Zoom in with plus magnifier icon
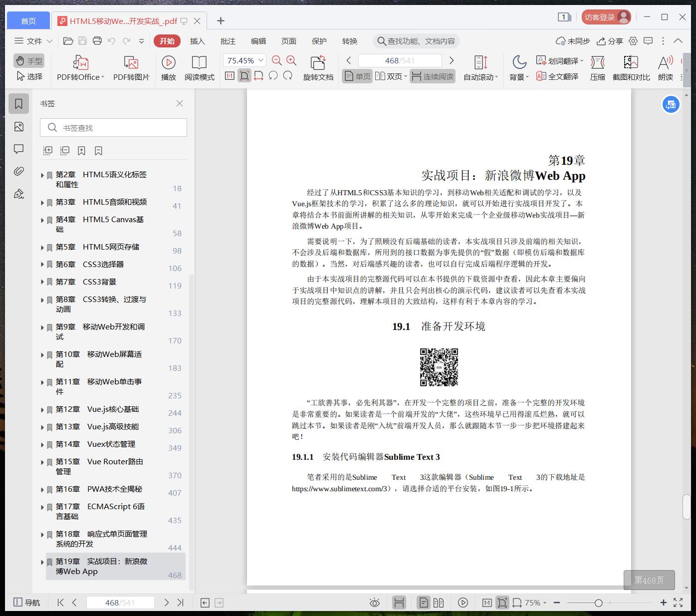The image size is (696, 616). (291, 60)
